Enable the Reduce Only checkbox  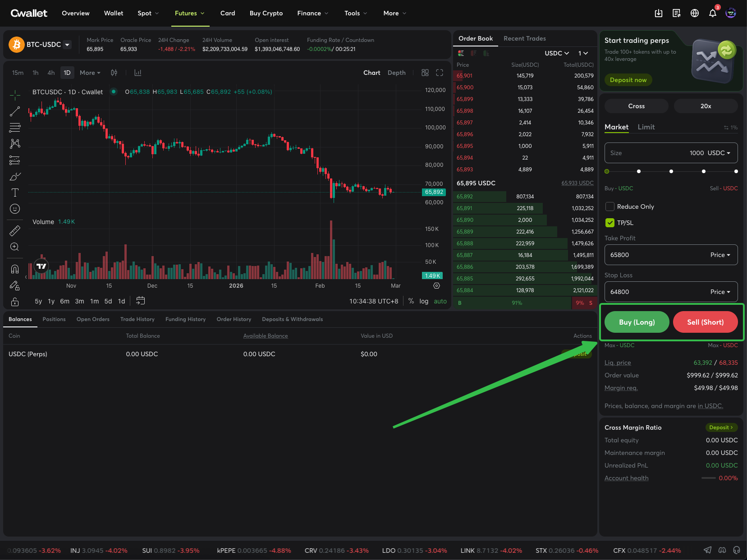[610, 207]
